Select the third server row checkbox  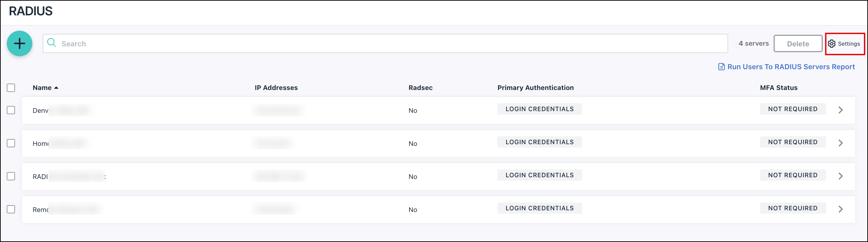(x=11, y=176)
